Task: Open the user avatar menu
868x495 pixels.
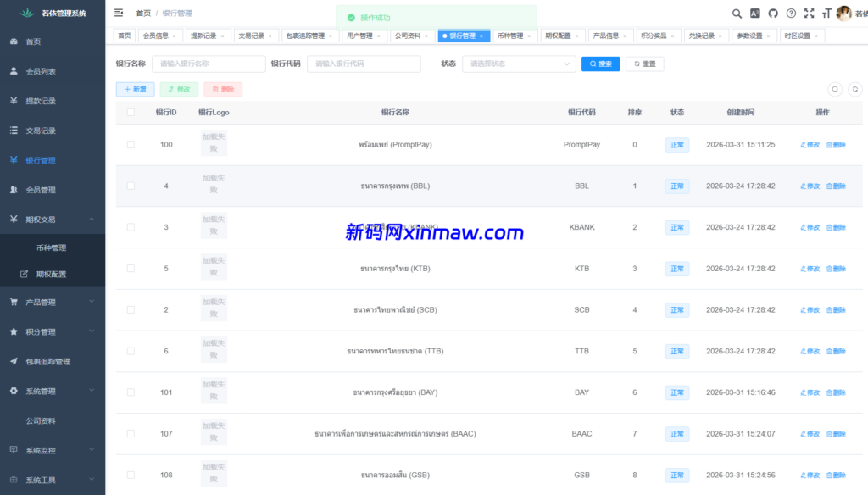Action: [x=844, y=14]
